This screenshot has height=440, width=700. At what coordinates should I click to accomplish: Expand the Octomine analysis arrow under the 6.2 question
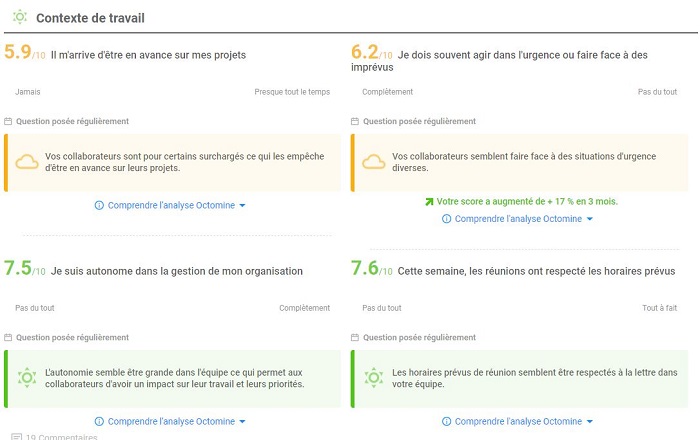(590, 219)
